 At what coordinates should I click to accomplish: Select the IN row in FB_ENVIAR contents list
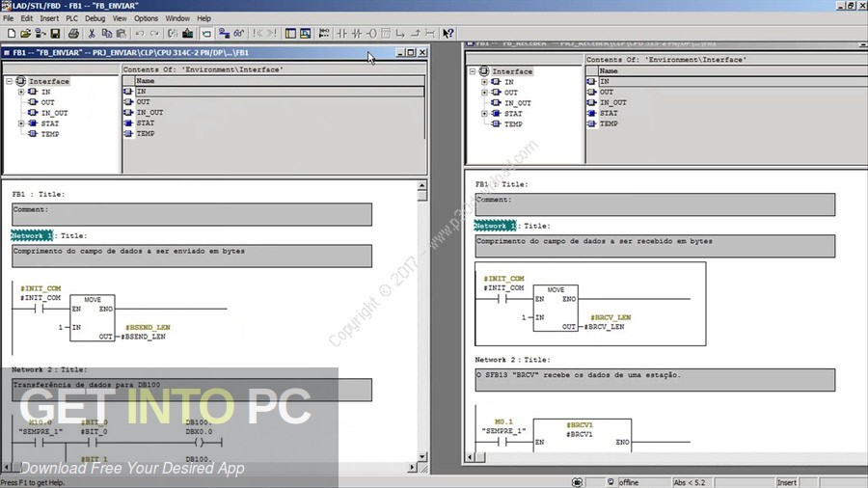(274, 92)
